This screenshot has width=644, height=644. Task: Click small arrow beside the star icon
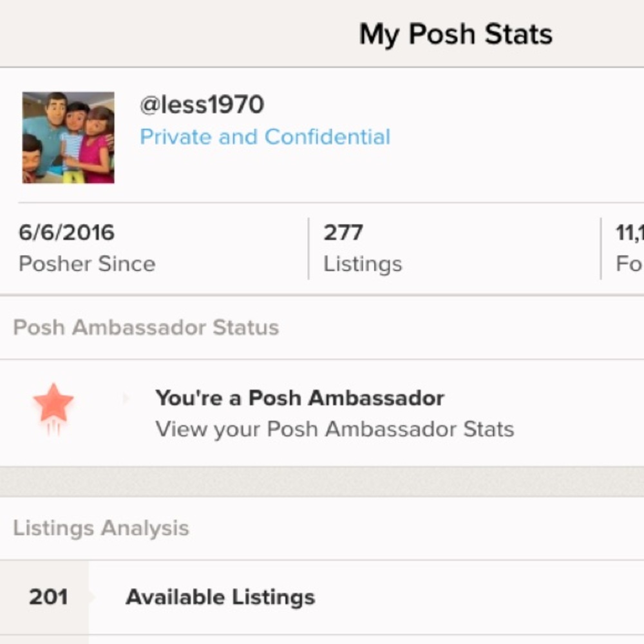click(x=126, y=399)
